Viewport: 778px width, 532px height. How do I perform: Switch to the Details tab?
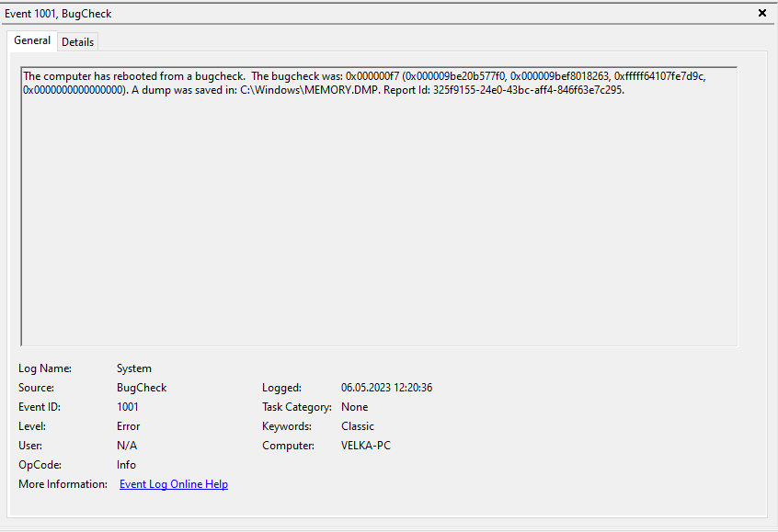tap(77, 42)
